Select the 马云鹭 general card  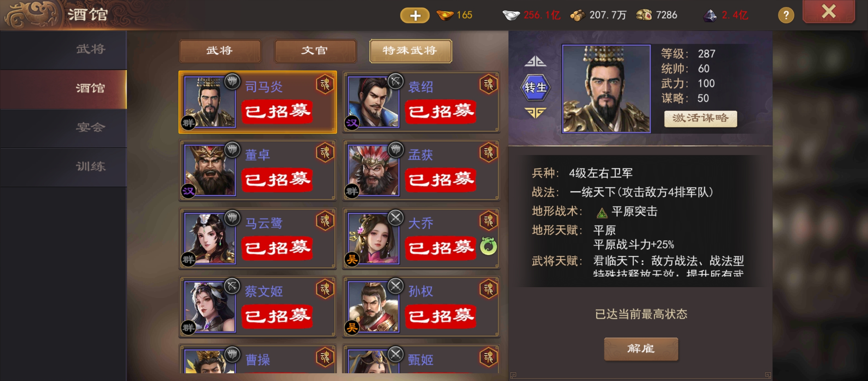click(x=258, y=238)
